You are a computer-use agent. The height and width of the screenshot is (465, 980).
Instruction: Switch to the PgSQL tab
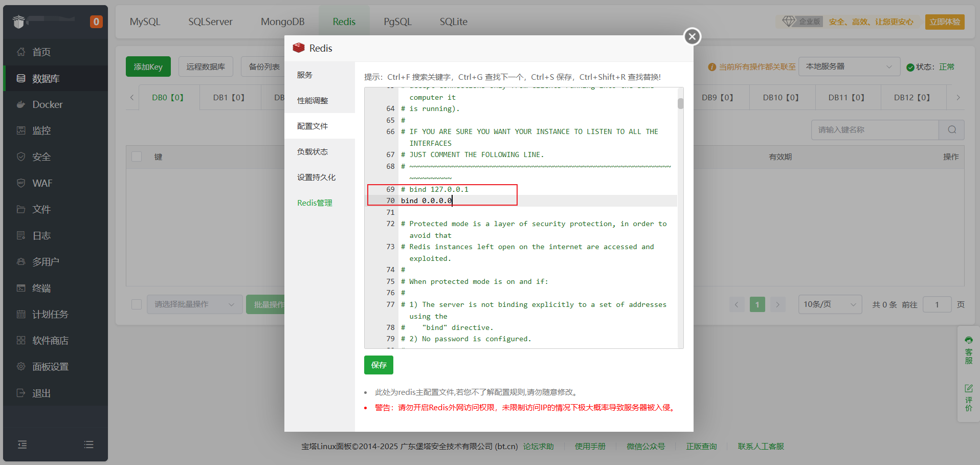click(397, 21)
